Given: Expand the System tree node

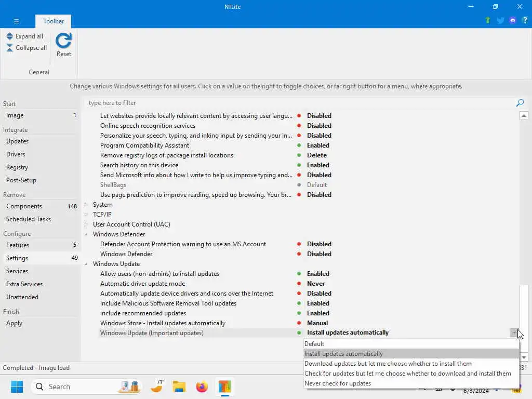Looking at the screenshot, I should point(86,205).
